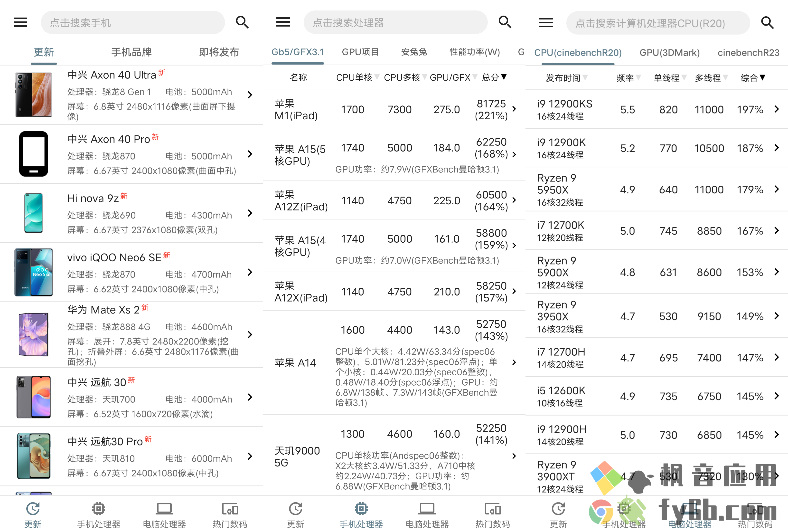Focus the 点击搜索处理器 search field
The width and height of the screenshot is (788, 532).
coord(396,22)
